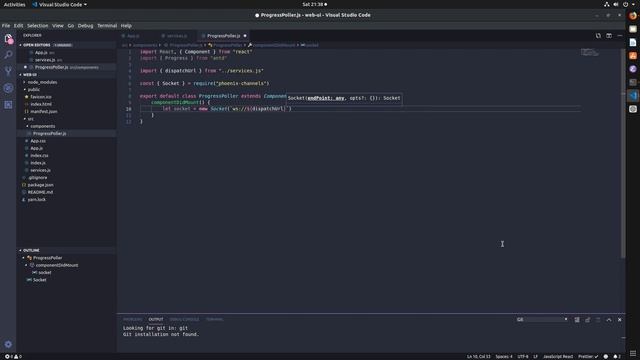Open the Ubuntu Software icon in the dock
640x360 pixels.
tap(633, 56)
